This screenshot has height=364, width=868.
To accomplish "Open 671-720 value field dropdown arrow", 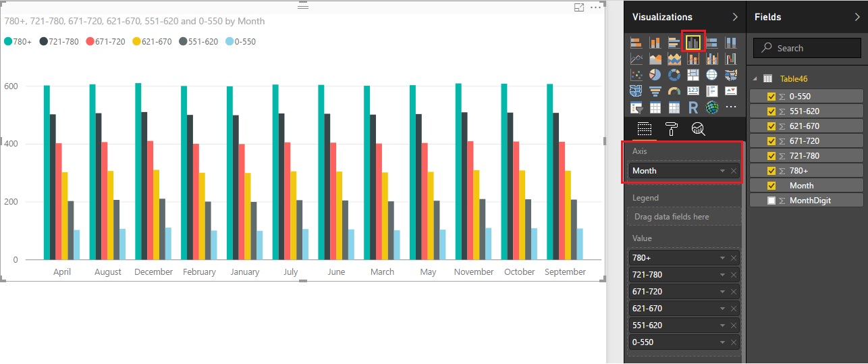I will [x=722, y=292].
